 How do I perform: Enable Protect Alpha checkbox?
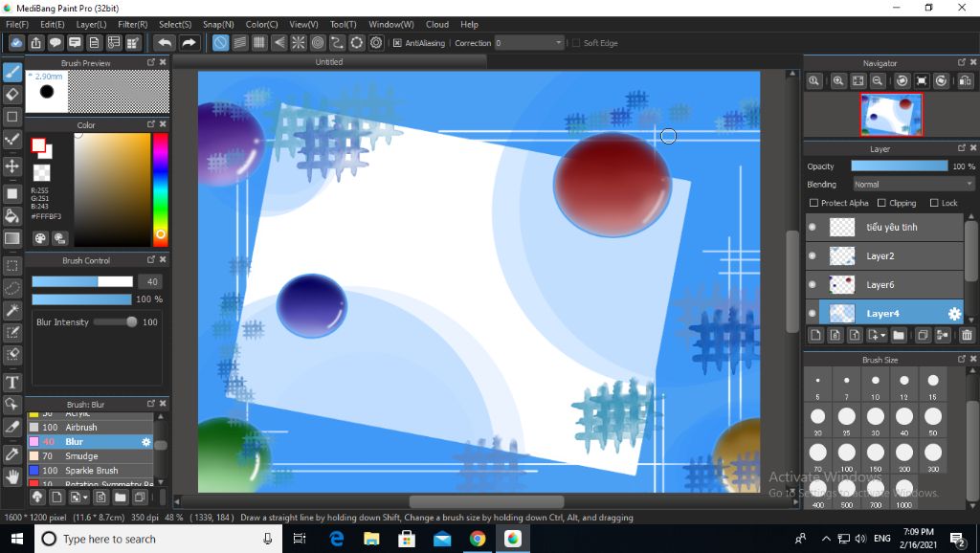pyautogui.click(x=813, y=203)
